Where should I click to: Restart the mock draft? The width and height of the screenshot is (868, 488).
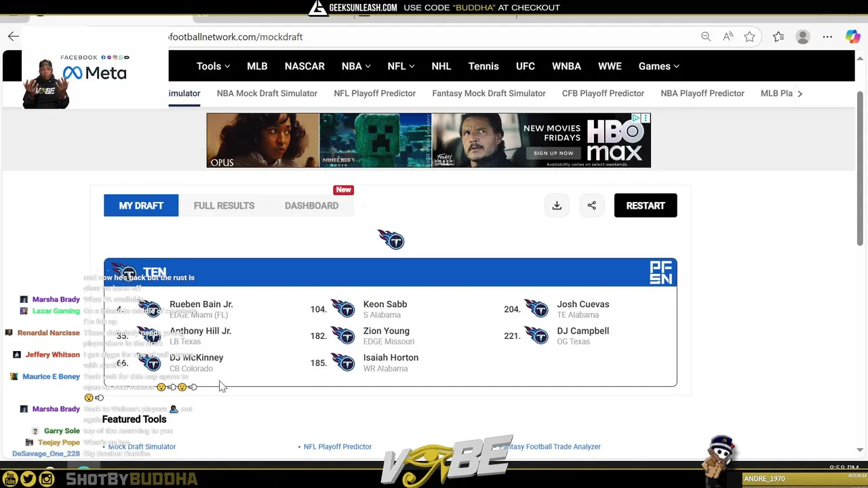pyautogui.click(x=646, y=205)
